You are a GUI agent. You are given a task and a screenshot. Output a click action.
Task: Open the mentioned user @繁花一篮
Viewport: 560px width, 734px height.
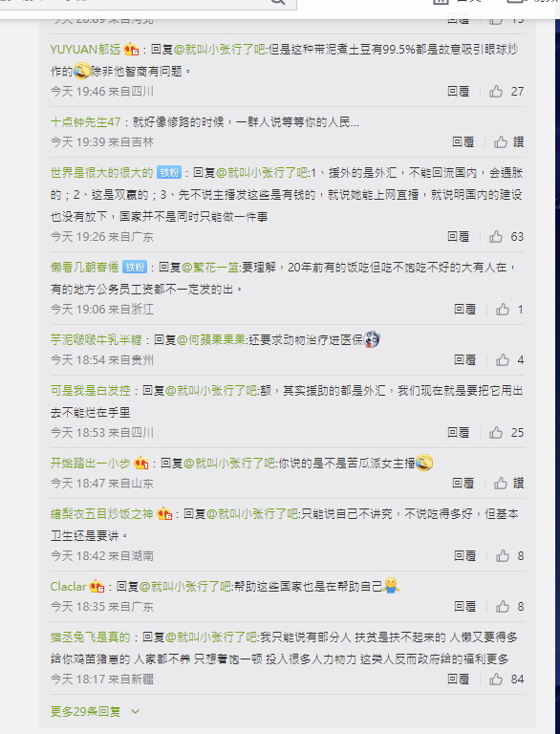pyautogui.click(x=210, y=268)
